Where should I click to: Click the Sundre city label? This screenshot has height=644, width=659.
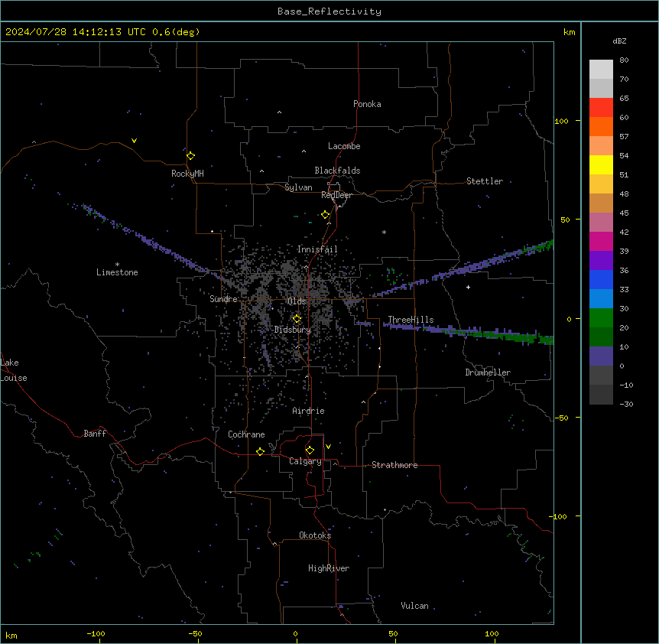pos(223,299)
